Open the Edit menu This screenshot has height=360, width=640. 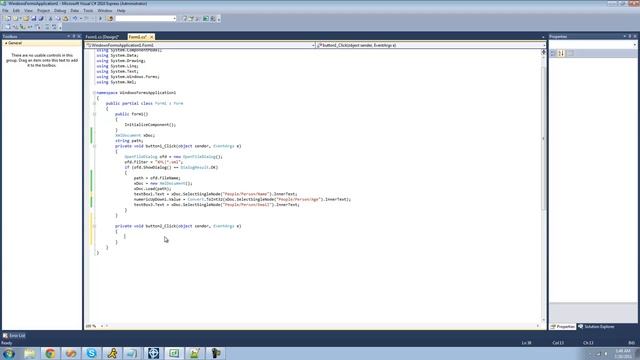point(16,11)
